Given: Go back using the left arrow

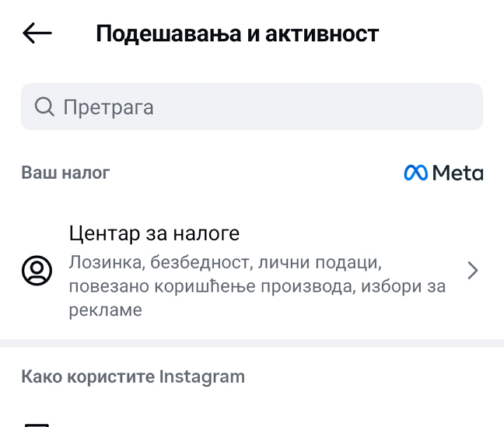Looking at the screenshot, I should [37, 33].
